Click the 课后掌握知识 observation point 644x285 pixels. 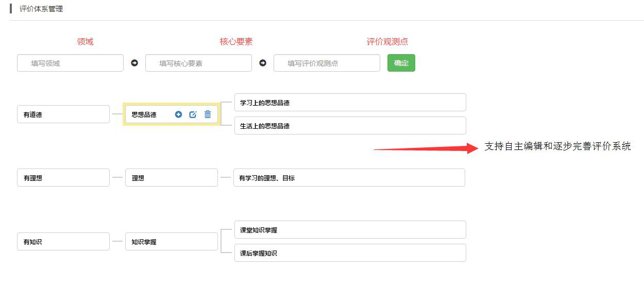[350, 253]
